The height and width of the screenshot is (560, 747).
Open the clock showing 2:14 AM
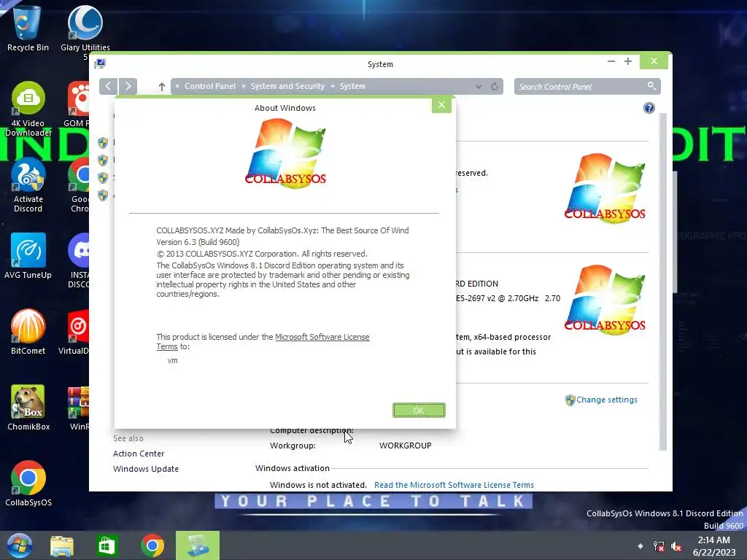[x=713, y=546]
